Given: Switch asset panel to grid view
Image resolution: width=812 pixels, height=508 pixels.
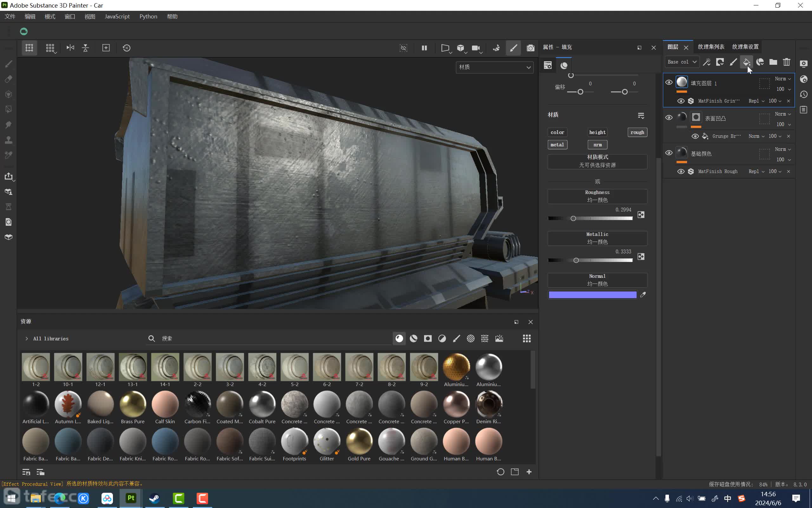Looking at the screenshot, I should 527,338.
